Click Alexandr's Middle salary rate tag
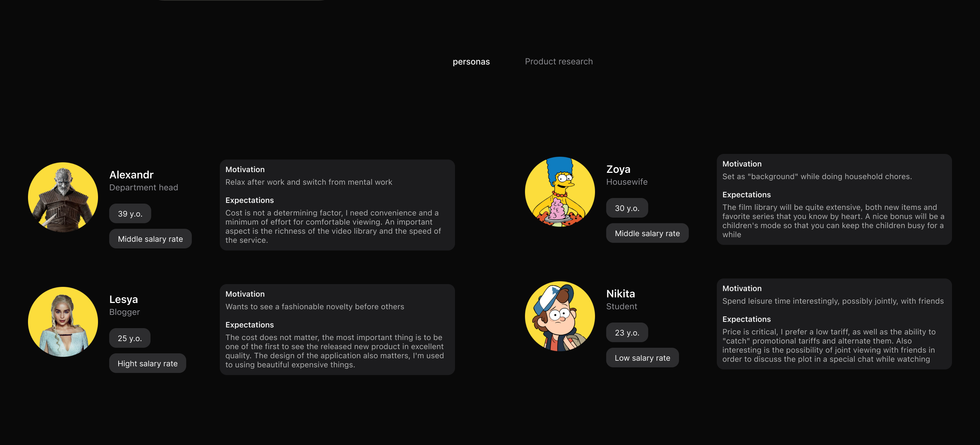The height and width of the screenshot is (445, 980). (x=150, y=239)
